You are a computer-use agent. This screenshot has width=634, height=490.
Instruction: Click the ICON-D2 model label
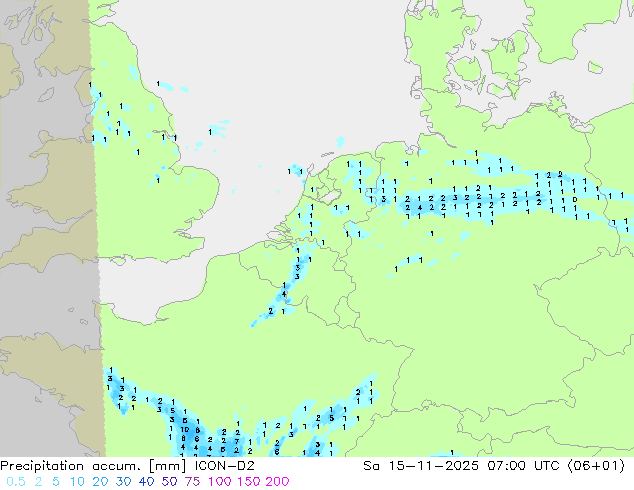click(x=224, y=466)
